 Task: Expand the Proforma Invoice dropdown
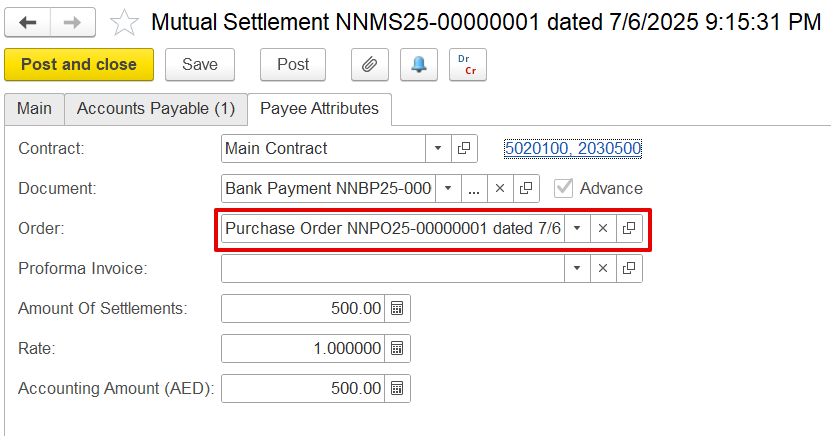pyautogui.click(x=577, y=268)
